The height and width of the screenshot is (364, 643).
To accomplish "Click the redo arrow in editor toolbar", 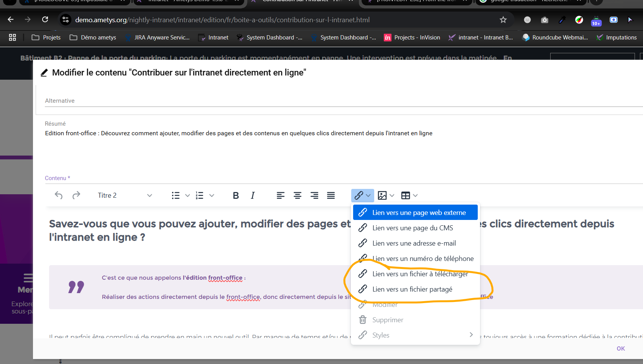I will coord(76,195).
